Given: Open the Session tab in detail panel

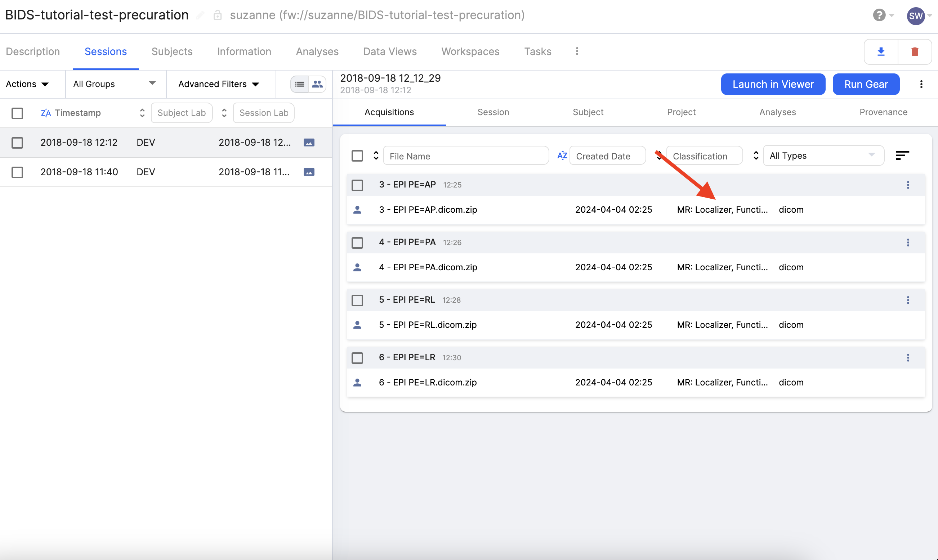Looking at the screenshot, I should [493, 112].
